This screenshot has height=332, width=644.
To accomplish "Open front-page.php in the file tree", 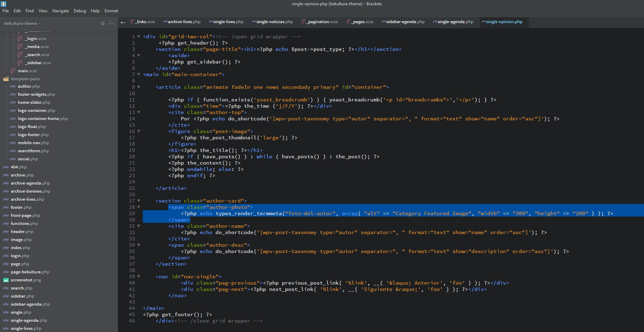I will coord(25,215).
